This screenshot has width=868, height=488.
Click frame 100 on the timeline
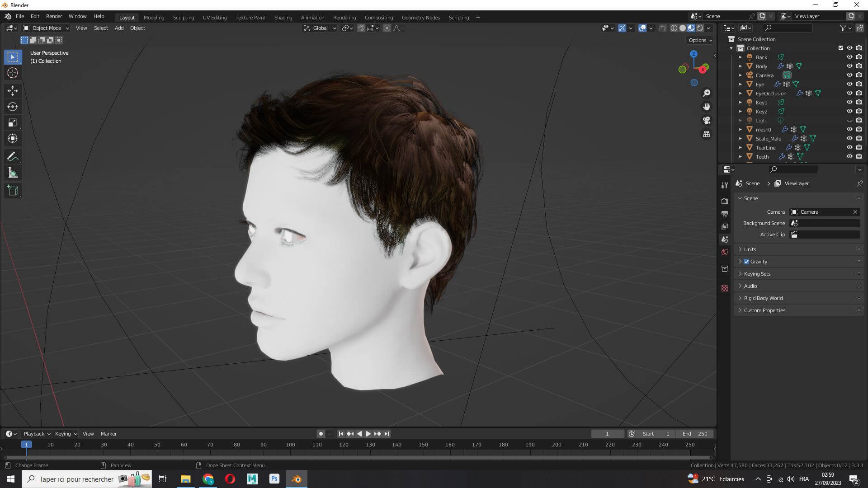pyautogui.click(x=290, y=445)
